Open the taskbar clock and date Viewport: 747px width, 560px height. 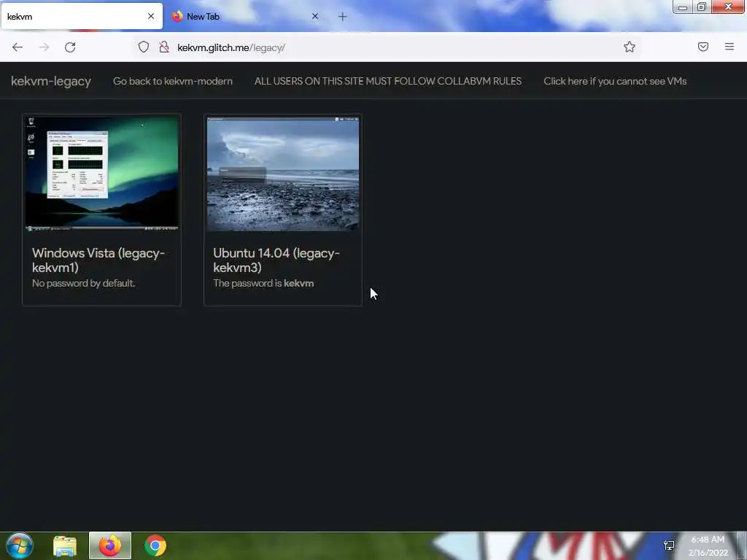click(x=708, y=546)
